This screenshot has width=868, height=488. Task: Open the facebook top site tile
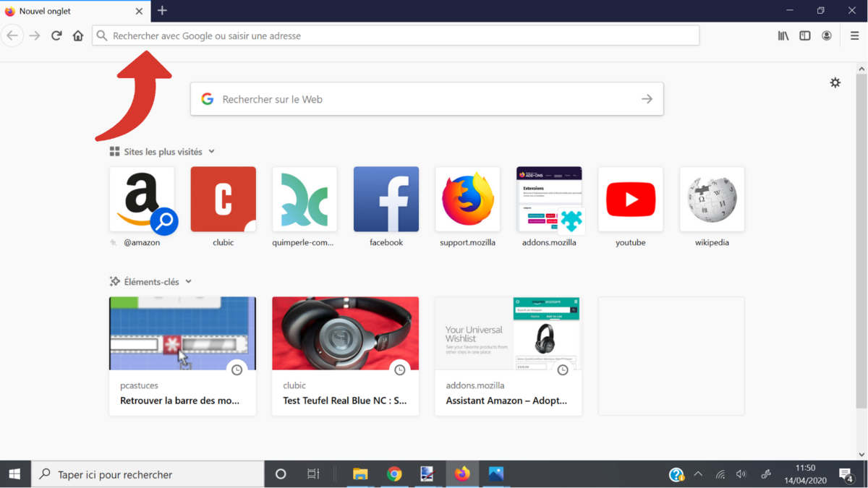click(x=386, y=200)
